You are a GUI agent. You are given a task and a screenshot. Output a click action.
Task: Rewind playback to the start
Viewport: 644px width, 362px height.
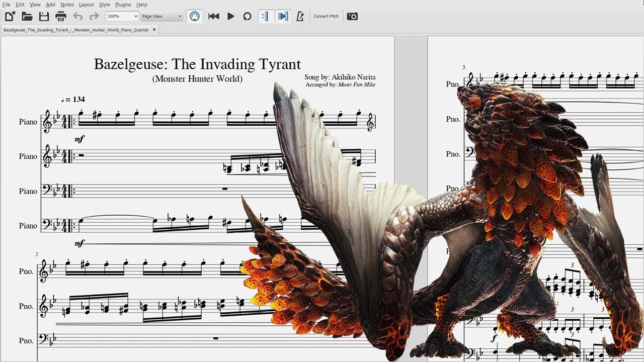213,16
